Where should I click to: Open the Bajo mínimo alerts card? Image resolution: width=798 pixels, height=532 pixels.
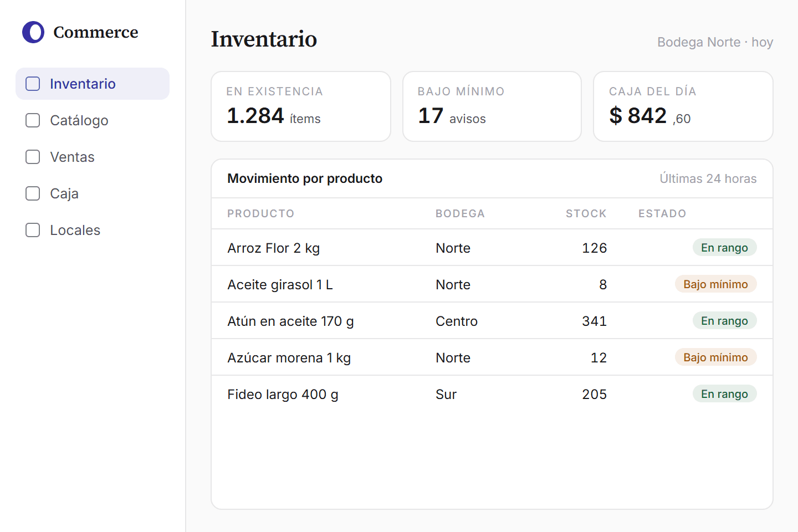tap(492, 106)
